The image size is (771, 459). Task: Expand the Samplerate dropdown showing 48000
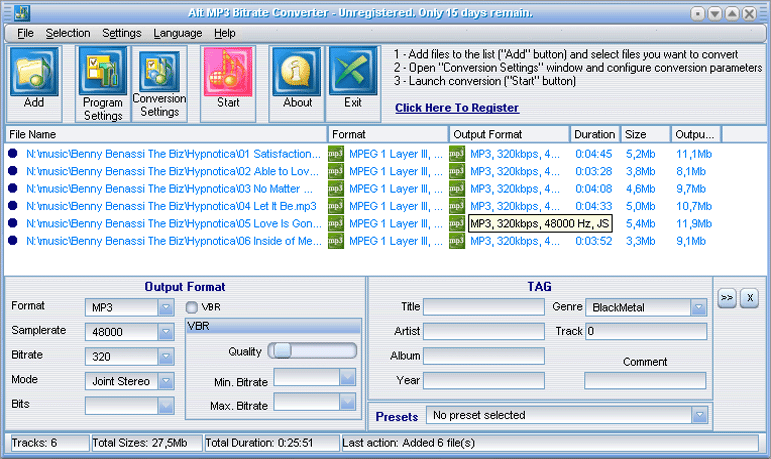[x=166, y=332]
